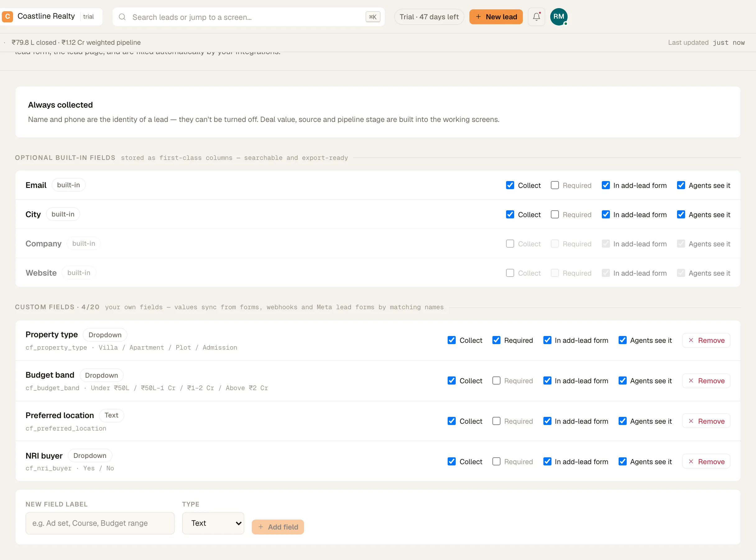Viewport: 756px width, 560px height.
Task: Mark NRI buyer as Required
Action: click(496, 461)
